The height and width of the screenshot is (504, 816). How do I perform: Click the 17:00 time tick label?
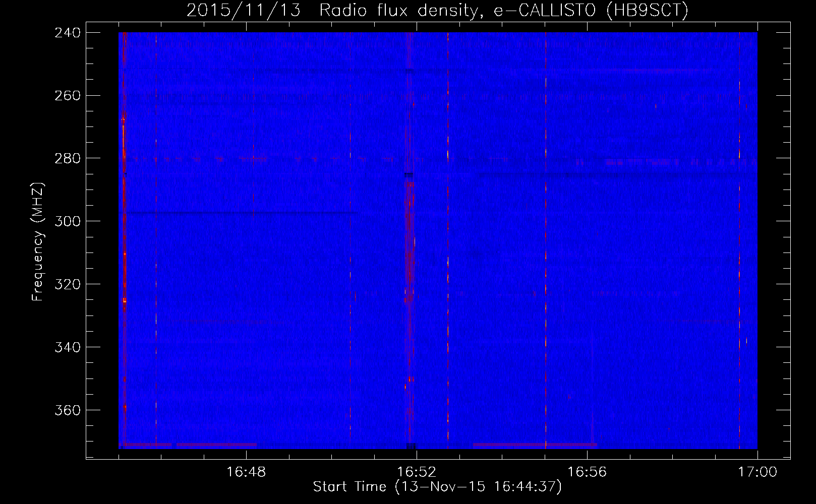[x=757, y=472]
